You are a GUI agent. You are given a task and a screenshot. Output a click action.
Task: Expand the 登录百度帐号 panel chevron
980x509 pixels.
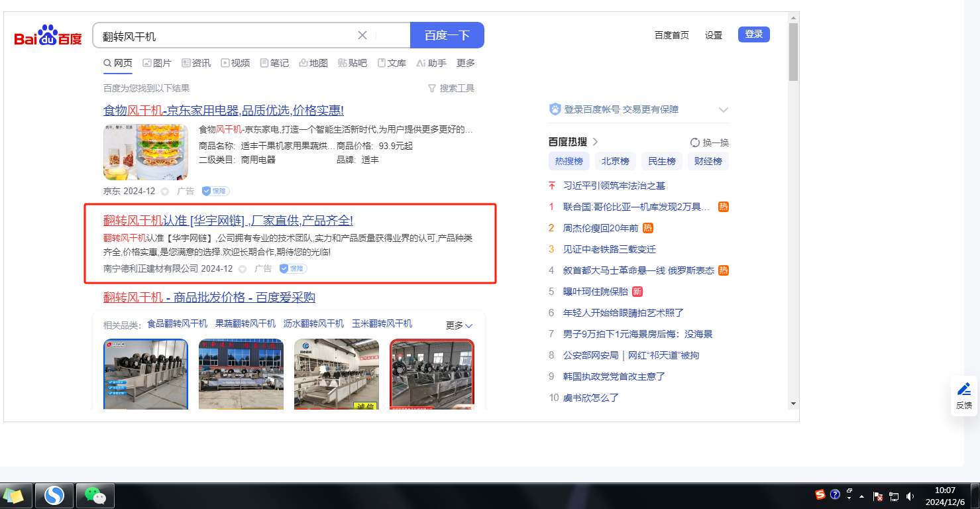[x=724, y=110]
